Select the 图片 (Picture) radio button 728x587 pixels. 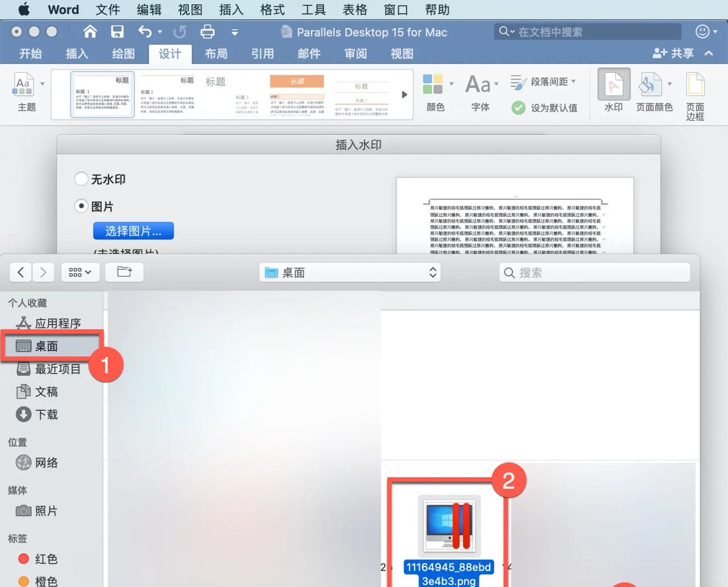81,205
